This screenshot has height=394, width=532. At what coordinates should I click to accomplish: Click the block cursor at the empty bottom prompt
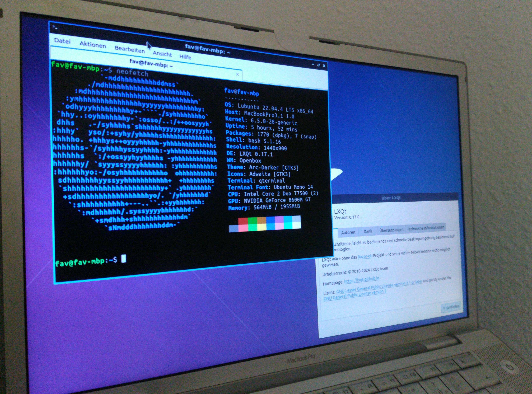[x=123, y=258]
